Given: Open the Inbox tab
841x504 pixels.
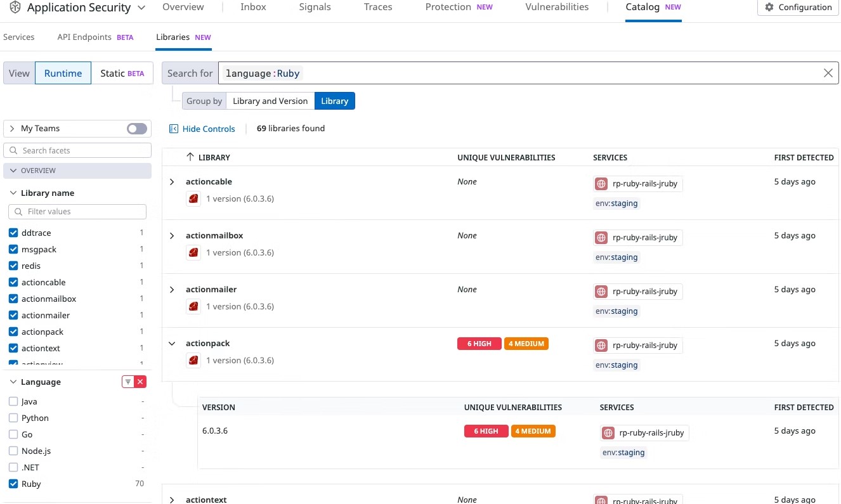Looking at the screenshot, I should (253, 7).
